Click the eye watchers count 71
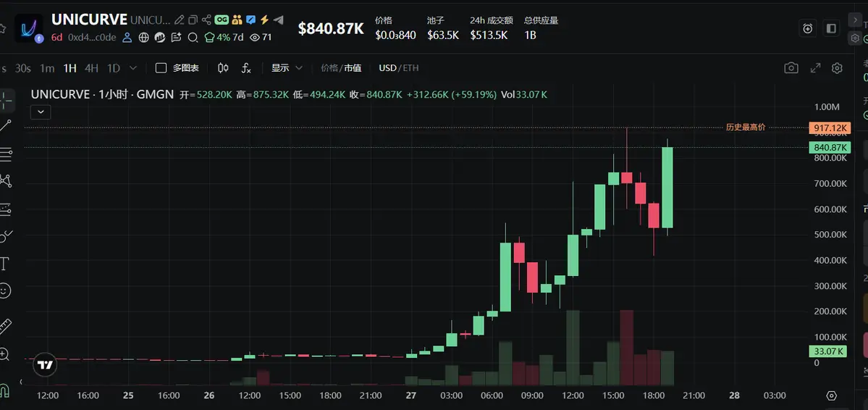This screenshot has width=868, height=410. (261, 38)
